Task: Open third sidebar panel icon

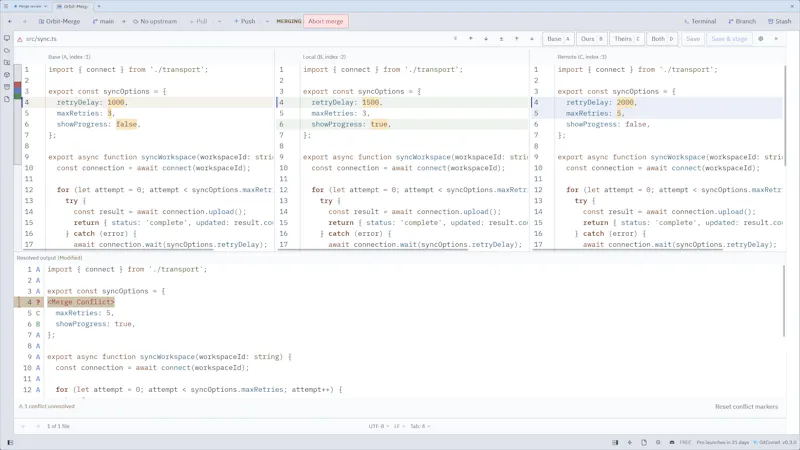Action: (7, 63)
